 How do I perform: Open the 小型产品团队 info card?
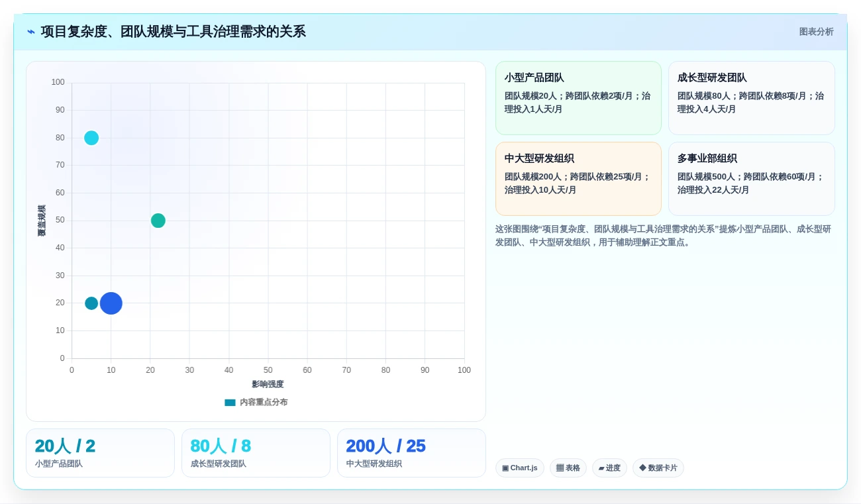(578, 98)
